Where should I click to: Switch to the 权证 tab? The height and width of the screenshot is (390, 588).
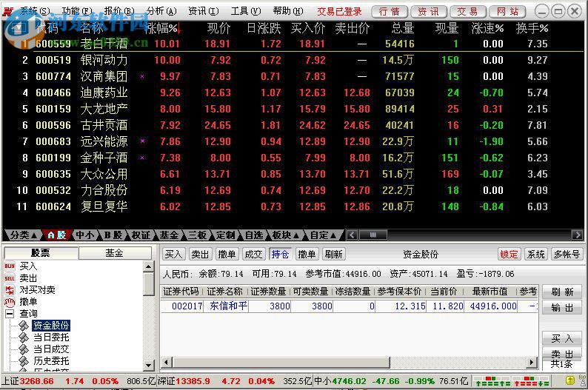(141, 235)
